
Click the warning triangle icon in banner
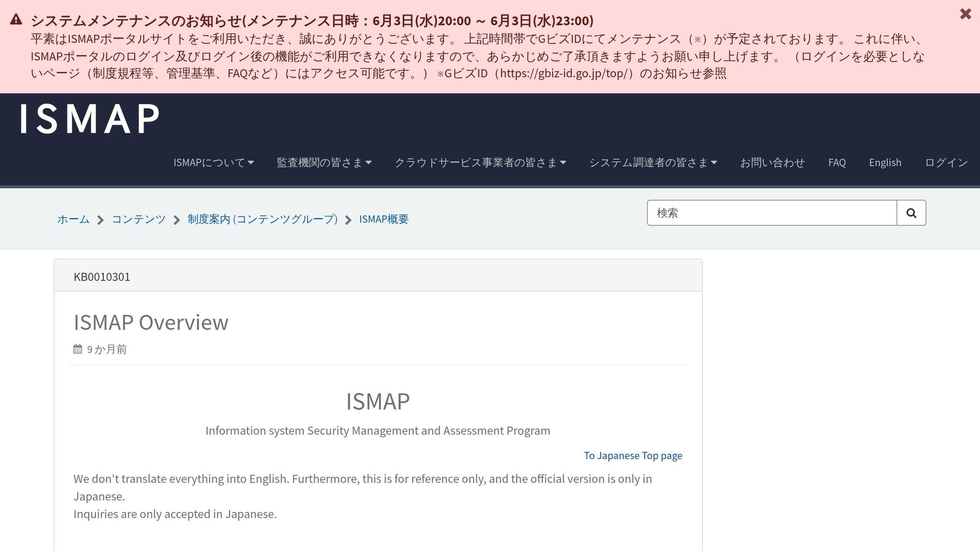pos(16,20)
